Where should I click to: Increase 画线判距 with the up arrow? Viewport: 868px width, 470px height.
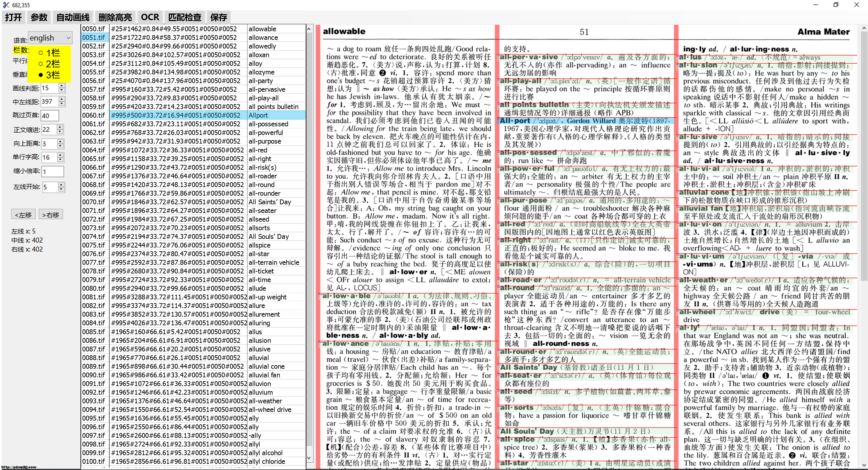pos(61,86)
